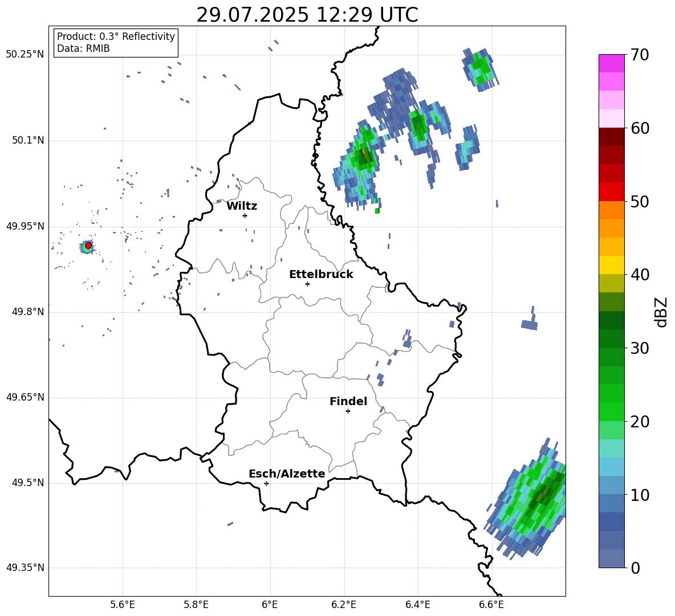Click the 10 value on the colorbar
This screenshot has width=675, height=616.
[x=640, y=495]
